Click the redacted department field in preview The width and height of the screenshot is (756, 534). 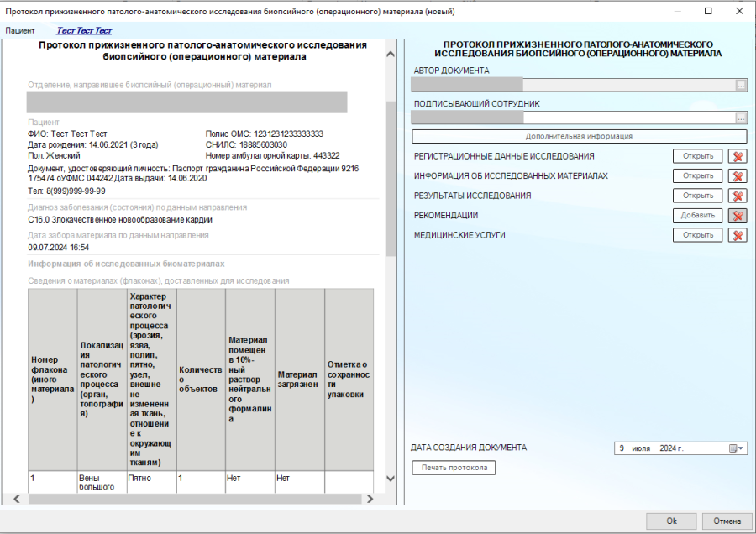pos(186,102)
